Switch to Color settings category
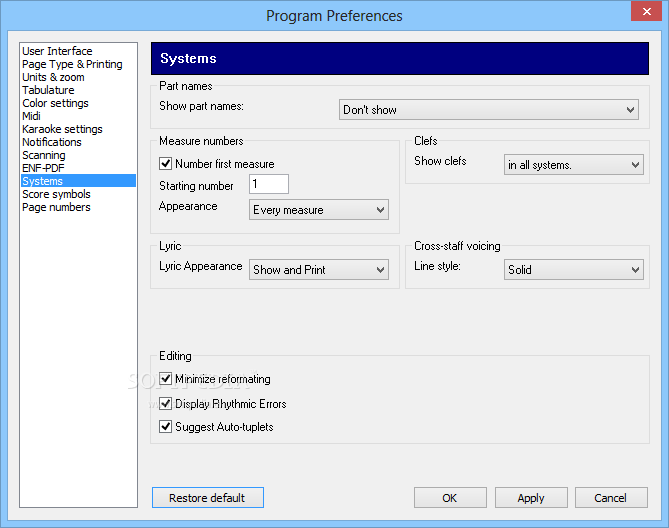 pos(55,103)
